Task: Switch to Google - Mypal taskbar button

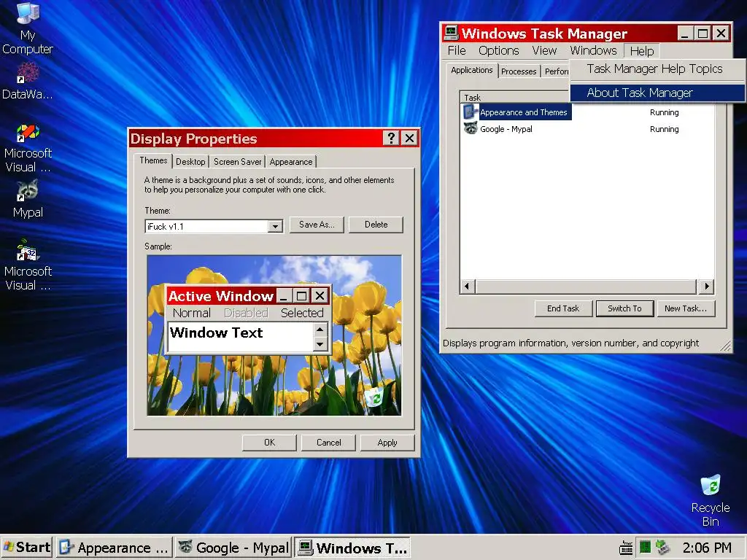Action: point(233,548)
